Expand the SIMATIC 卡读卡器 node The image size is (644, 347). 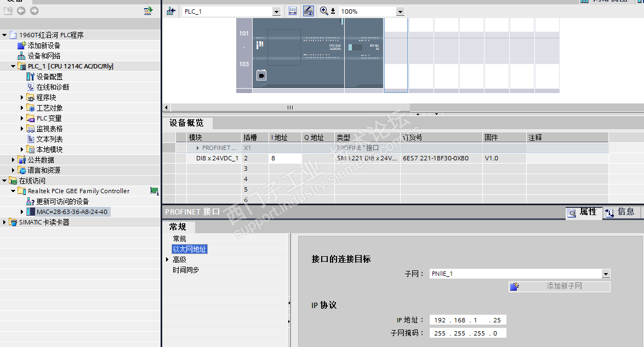(4, 222)
